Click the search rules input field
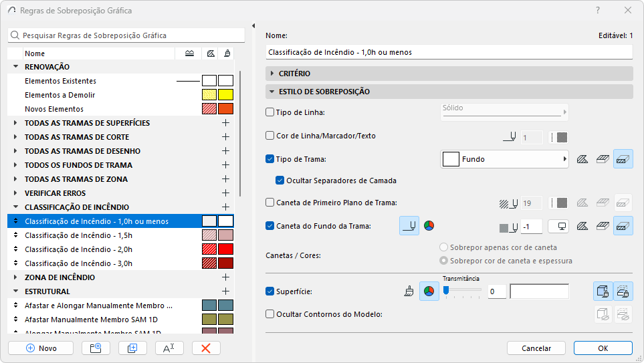Viewport: 644px width, 363px height. coord(126,35)
